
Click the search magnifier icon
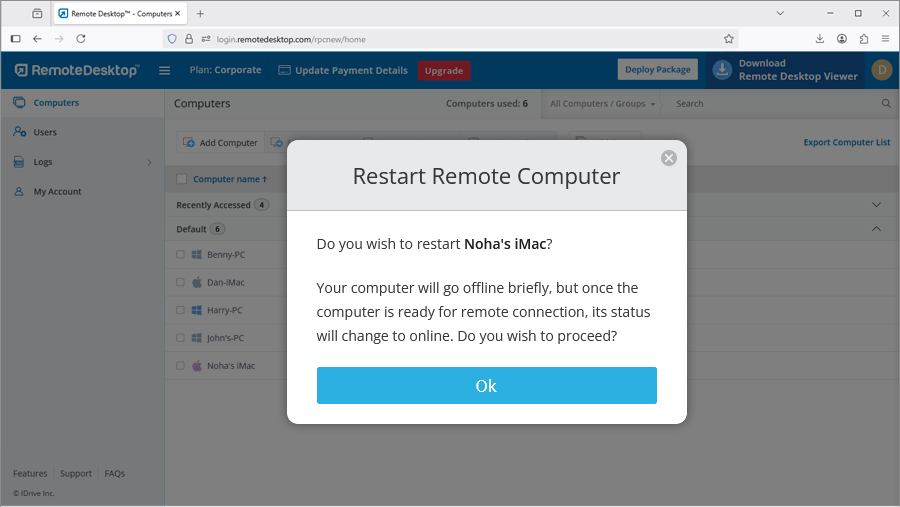click(886, 103)
